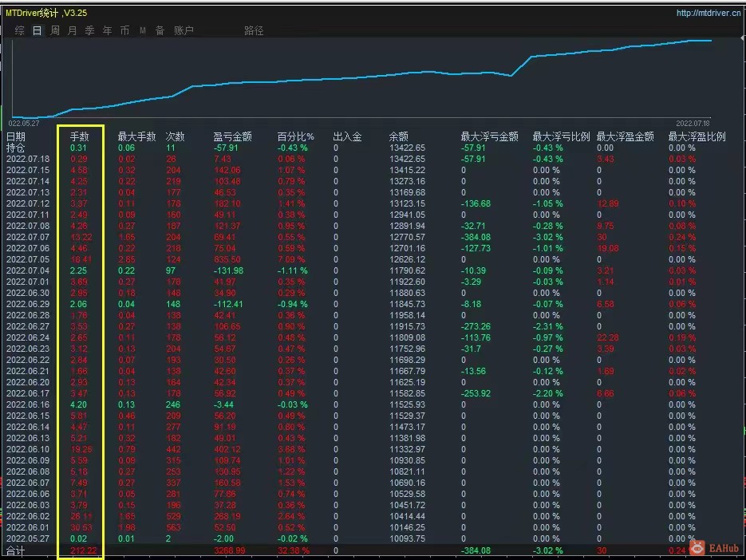This screenshot has height=560, width=746.
Task: Click the 212.22 total lots value
Action: tap(84, 550)
